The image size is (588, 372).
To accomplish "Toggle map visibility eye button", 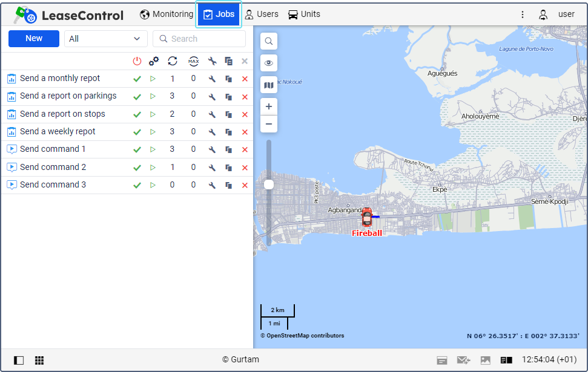I will tap(269, 63).
